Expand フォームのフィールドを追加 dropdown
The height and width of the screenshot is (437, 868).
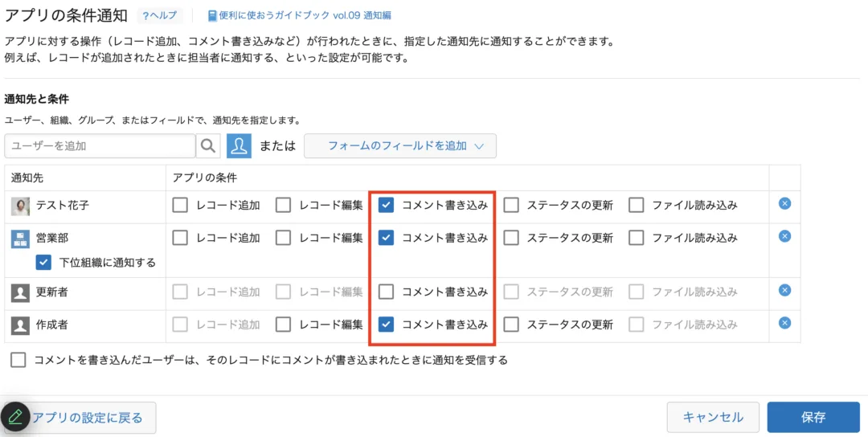[x=400, y=146]
